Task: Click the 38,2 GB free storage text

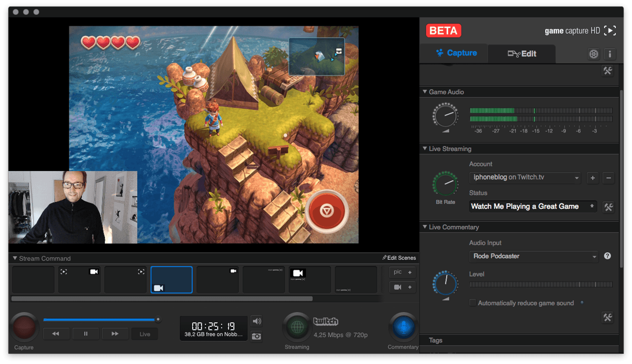Action: pos(214,334)
